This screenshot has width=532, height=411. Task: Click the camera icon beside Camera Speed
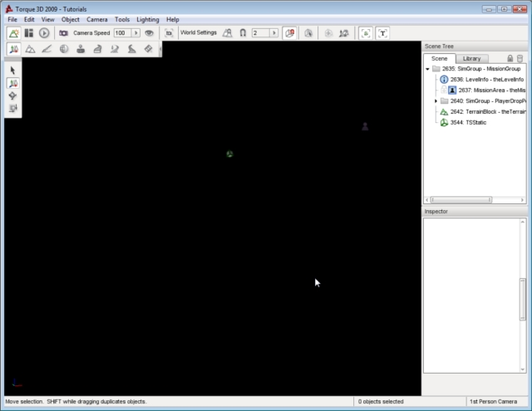click(64, 33)
